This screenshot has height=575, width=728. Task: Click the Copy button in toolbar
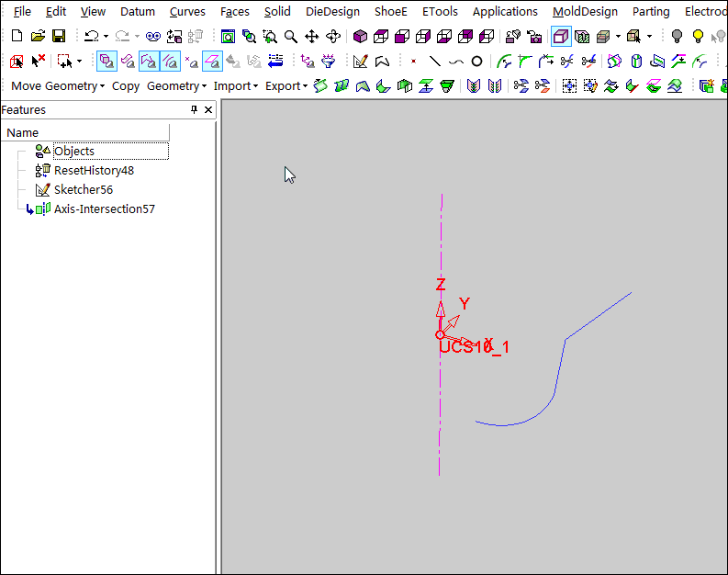(126, 85)
